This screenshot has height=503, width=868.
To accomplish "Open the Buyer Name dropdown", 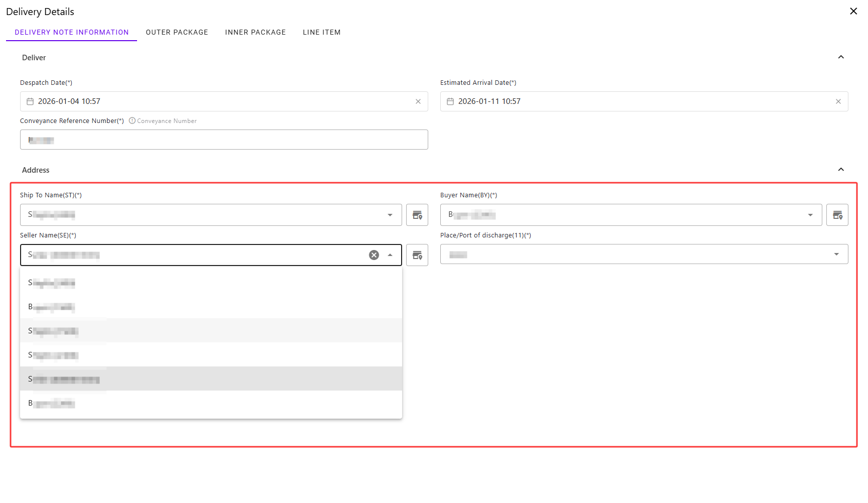I will click(x=810, y=215).
